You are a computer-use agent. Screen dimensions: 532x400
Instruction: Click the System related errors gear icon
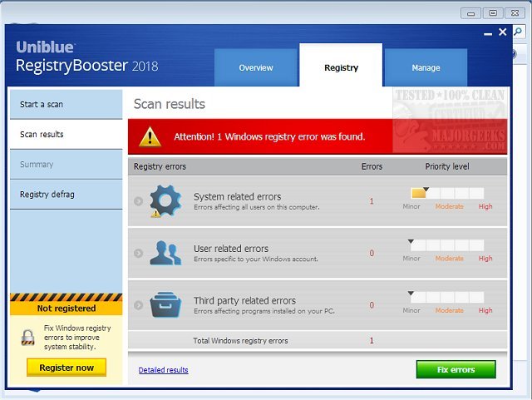point(165,200)
